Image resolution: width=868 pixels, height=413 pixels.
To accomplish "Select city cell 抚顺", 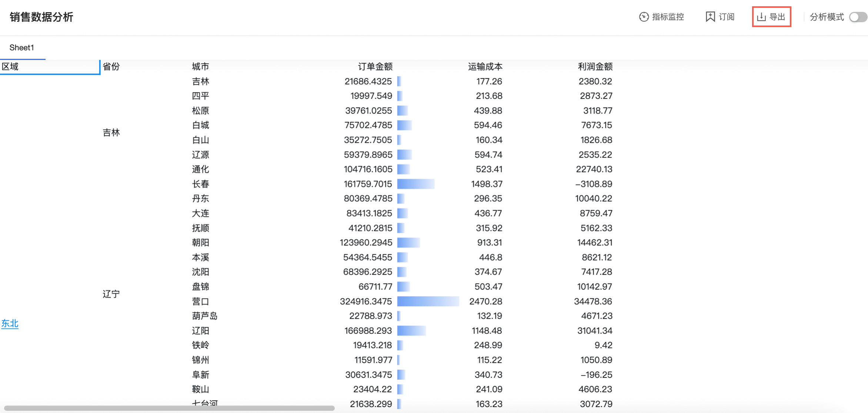I will [x=201, y=228].
